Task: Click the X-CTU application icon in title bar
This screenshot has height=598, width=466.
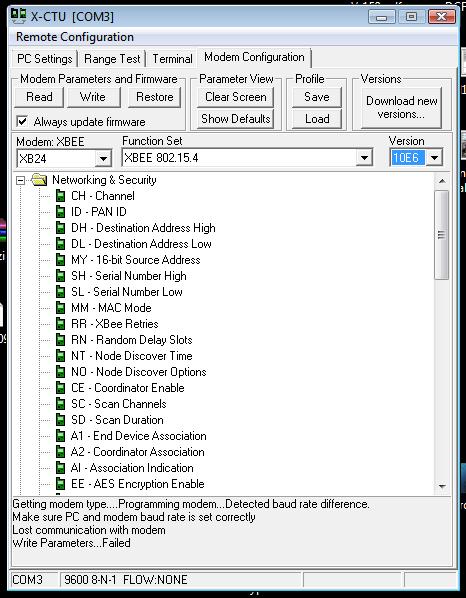Action: (18, 16)
